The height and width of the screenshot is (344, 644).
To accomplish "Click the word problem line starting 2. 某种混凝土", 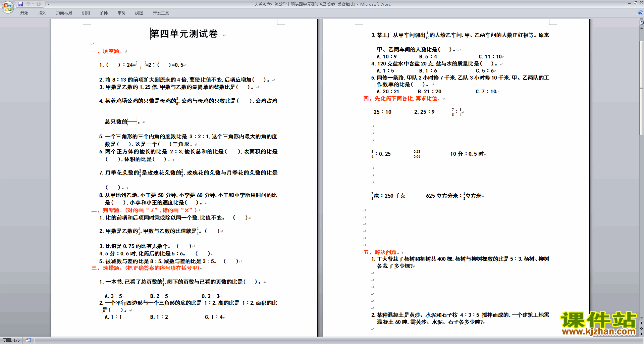I will click(x=460, y=315).
